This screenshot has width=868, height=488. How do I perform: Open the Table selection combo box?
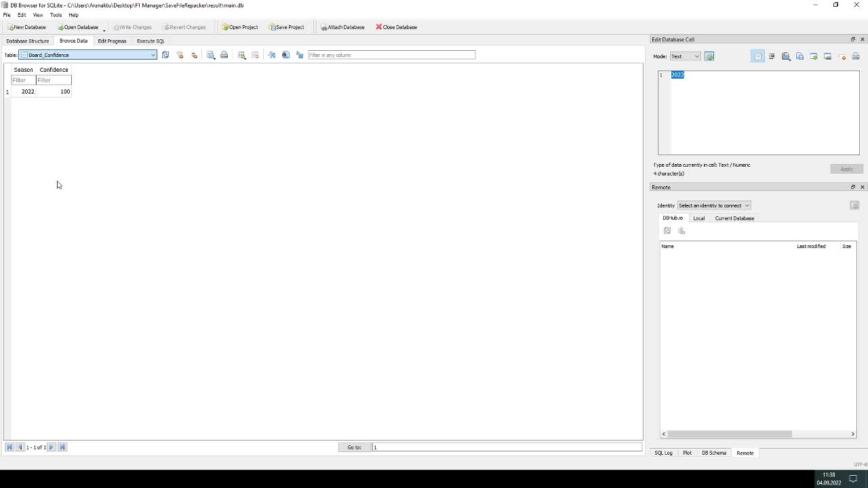pyautogui.click(x=88, y=55)
